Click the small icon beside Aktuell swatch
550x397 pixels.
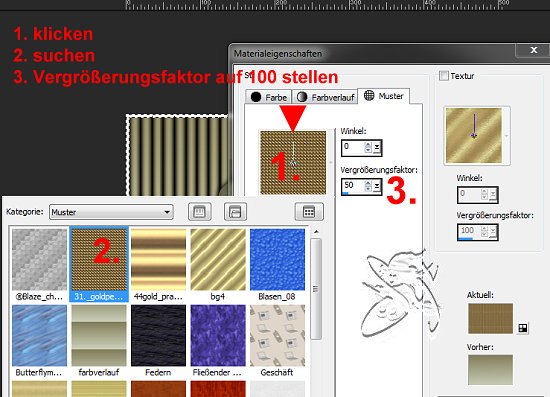pyautogui.click(x=523, y=328)
